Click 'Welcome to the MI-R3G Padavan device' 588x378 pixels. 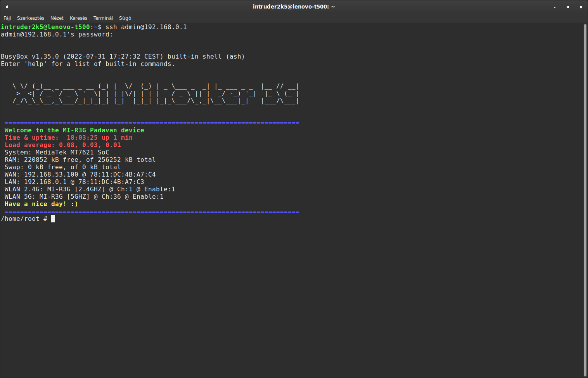pos(74,130)
